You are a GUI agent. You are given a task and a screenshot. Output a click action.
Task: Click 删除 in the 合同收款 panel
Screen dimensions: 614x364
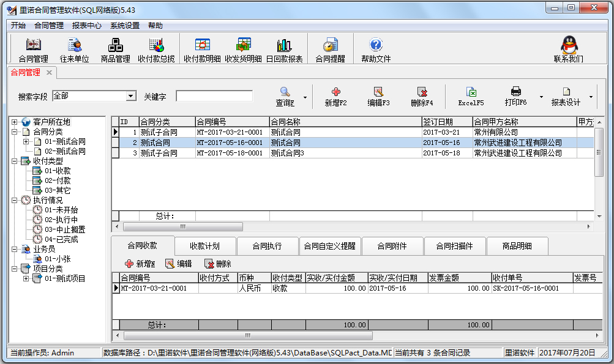pos(218,264)
